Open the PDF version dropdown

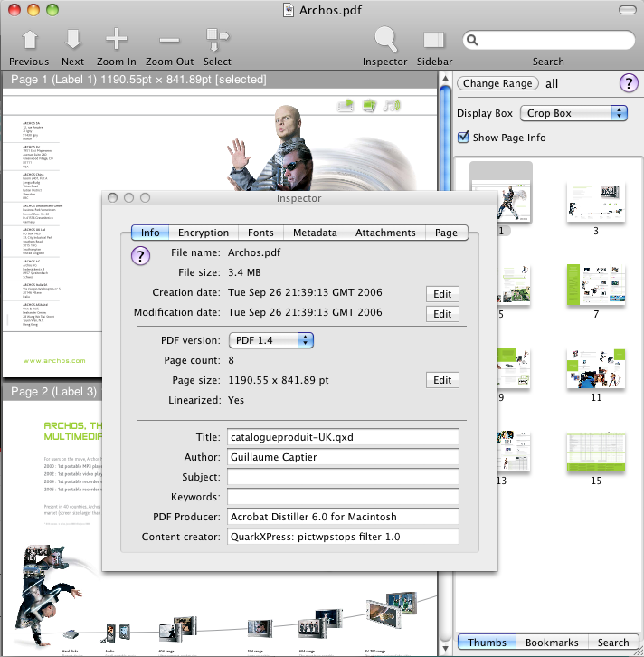point(271,340)
